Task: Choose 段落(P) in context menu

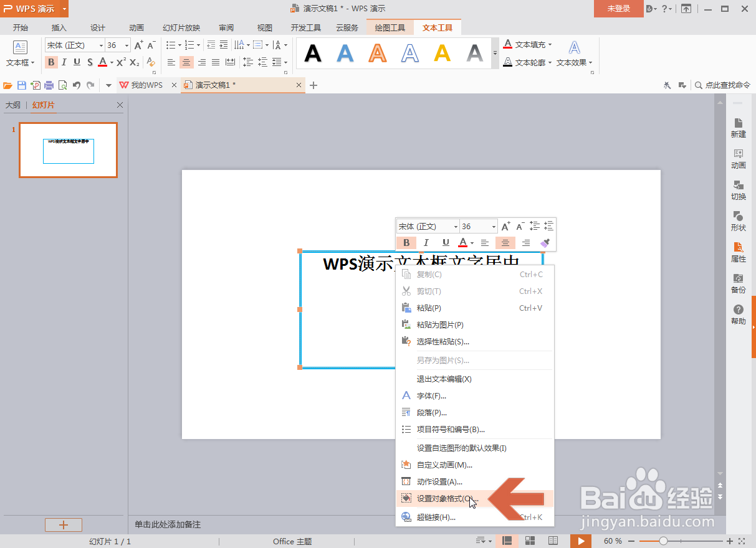Action: pos(475,412)
